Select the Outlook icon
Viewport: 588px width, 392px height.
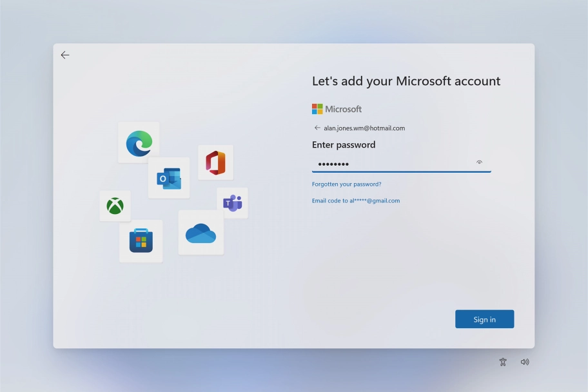(x=169, y=178)
